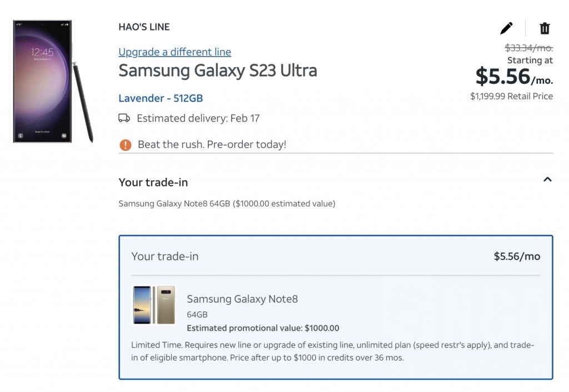Click the Limited Time offer disclaimer text
The width and height of the screenshot is (569, 392).
pos(332,351)
